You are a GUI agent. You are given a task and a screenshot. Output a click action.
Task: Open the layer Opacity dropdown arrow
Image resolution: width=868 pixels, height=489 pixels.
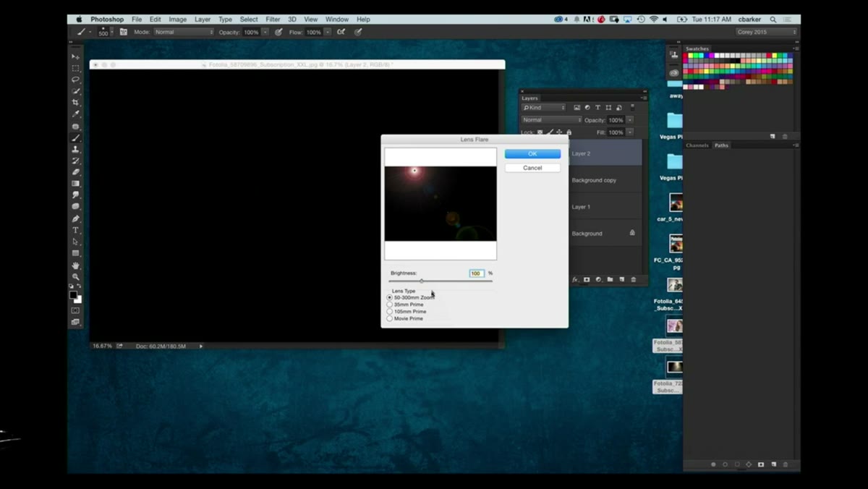[x=629, y=120]
